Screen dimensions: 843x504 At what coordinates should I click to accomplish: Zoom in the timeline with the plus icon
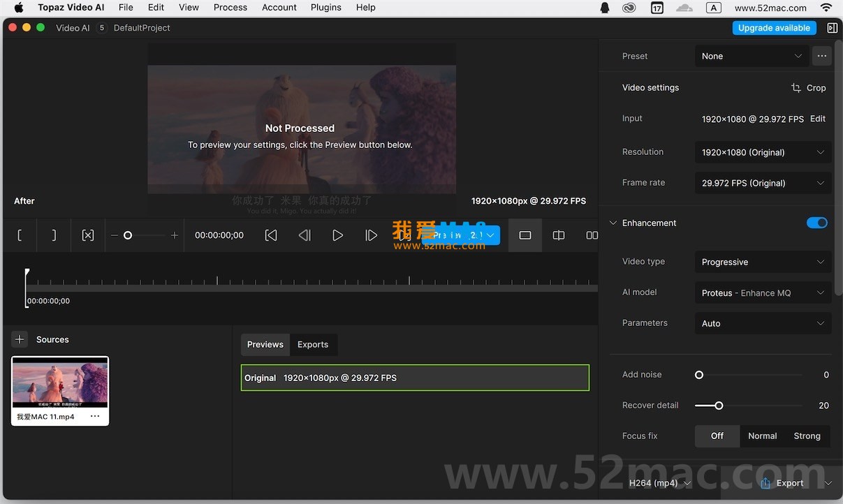(175, 235)
